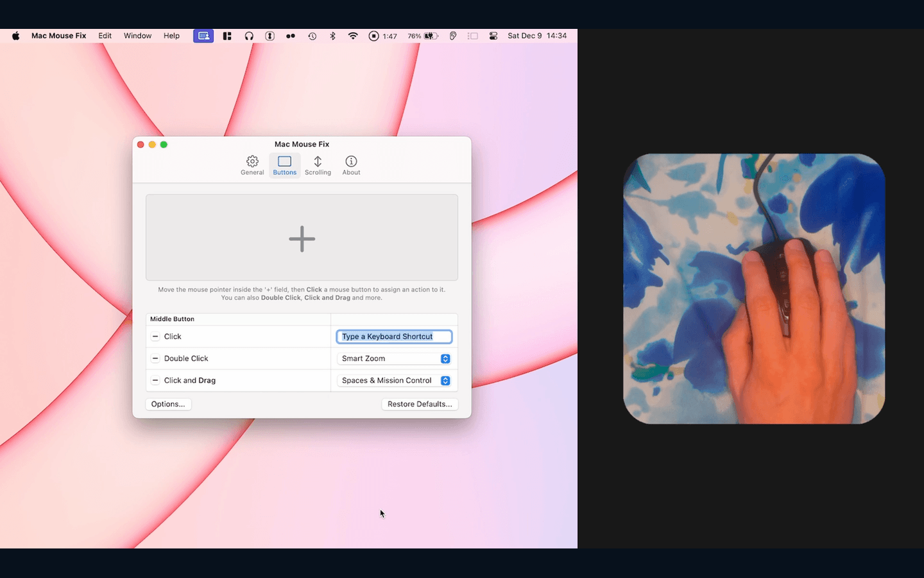This screenshot has height=578, width=924.
Task: Remove the Double Click action row
Action: [x=155, y=358]
